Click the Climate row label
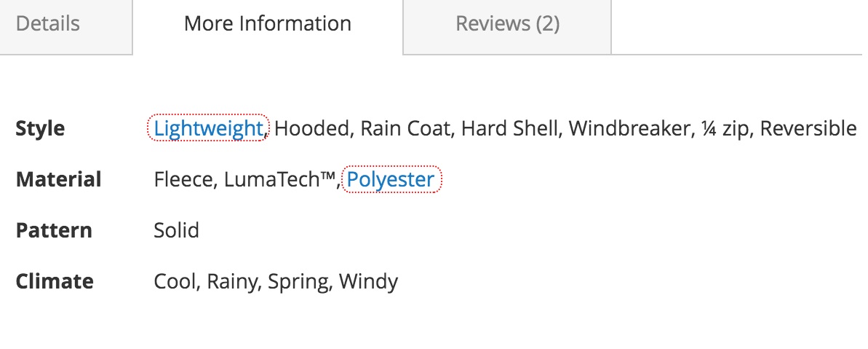Image resolution: width=868 pixels, height=349 pixels. [55, 282]
